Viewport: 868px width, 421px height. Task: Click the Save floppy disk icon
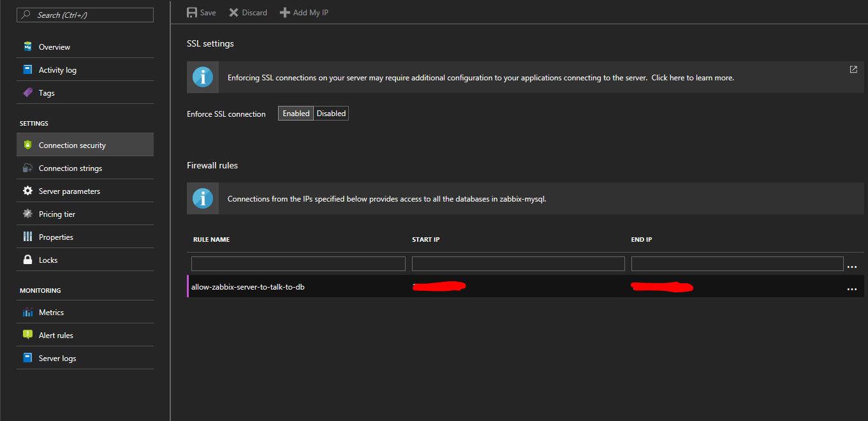(x=191, y=12)
